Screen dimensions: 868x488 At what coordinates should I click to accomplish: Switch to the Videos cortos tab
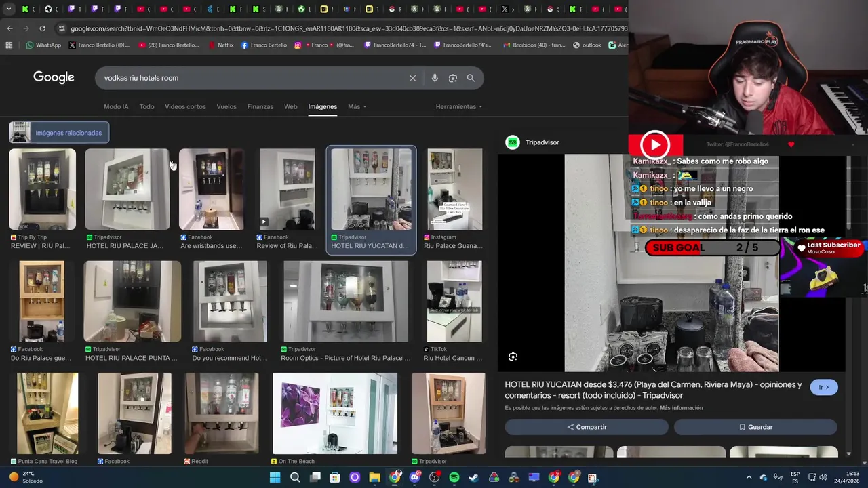(185, 106)
